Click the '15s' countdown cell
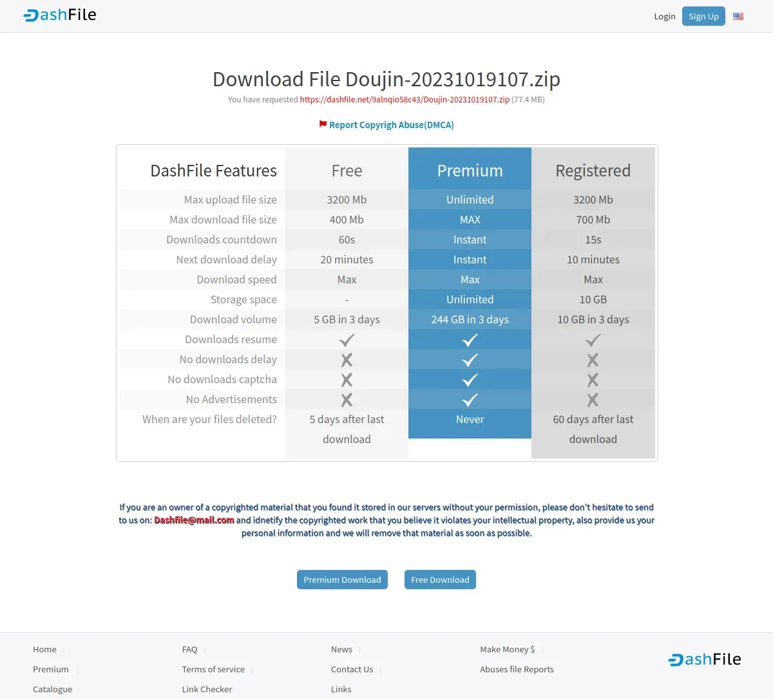This screenshot has width=773, height=700. [593, 240]
